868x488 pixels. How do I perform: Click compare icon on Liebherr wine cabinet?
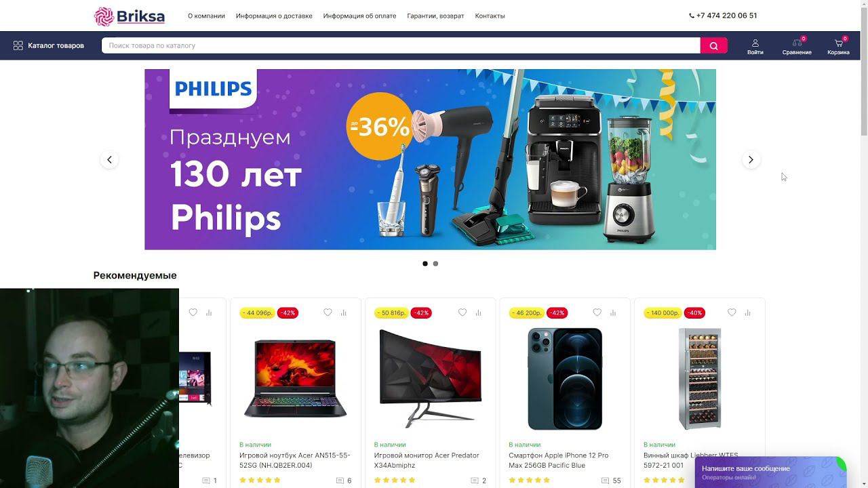click(x=748, y=312)
